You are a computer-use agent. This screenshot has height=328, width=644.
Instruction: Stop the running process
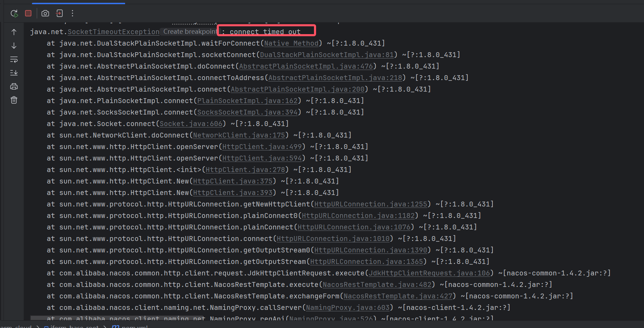click(28, 13)
